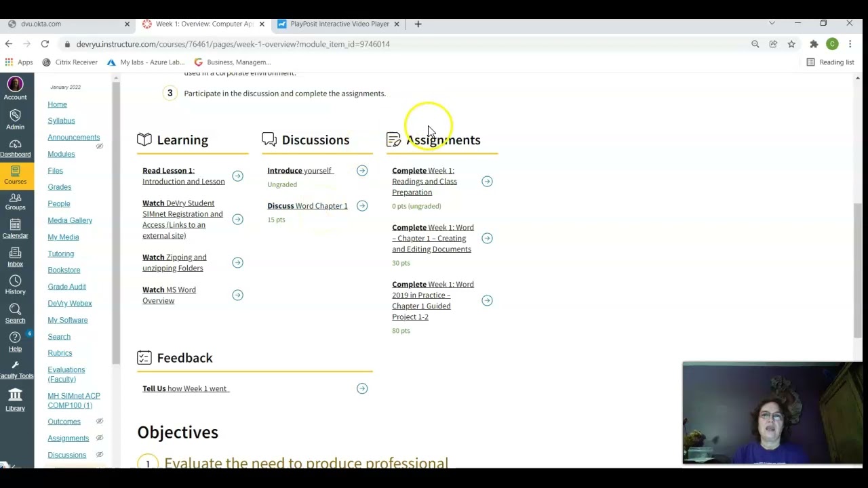The image size is (868, 488).
Task: Open Chrome three-dot menu
Action: click(850, 44)
